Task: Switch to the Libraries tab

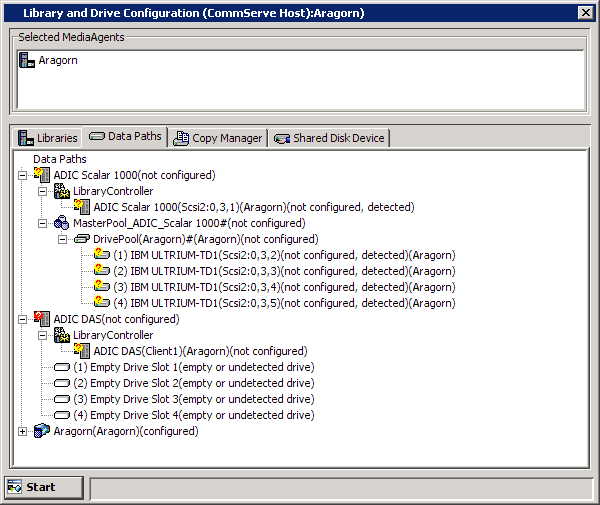Action: [x=48, y=138]
